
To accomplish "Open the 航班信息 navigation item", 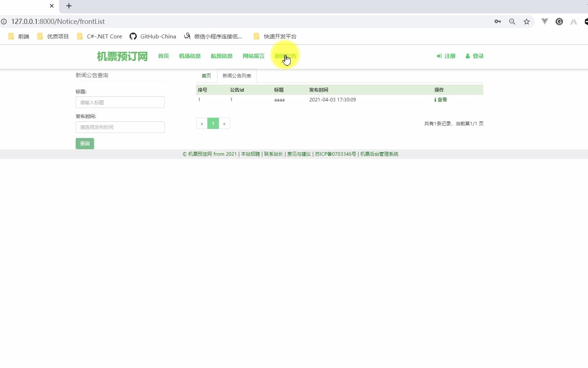I will point(222,56).
